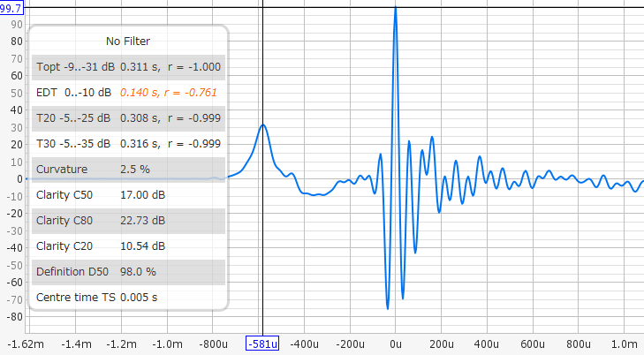
Task: Select the Curvature 2.5 % row
Action: (128, 169)
